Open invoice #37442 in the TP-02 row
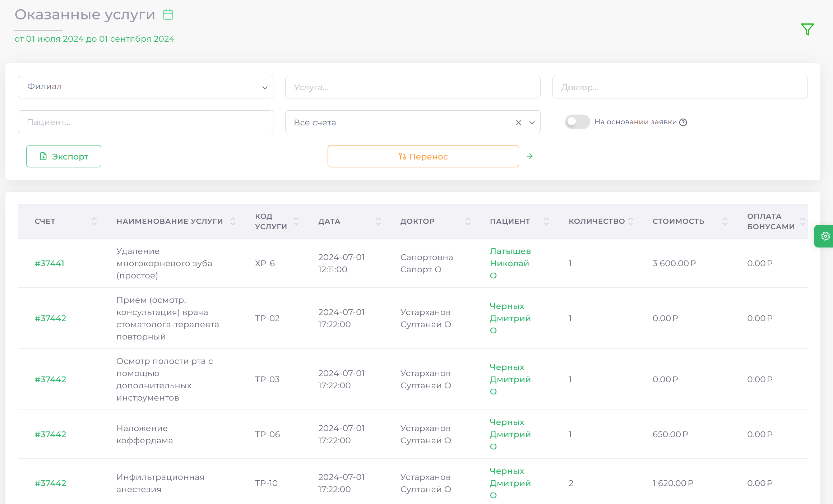Viewport: 833px width, 504px height. pos(50,318)
